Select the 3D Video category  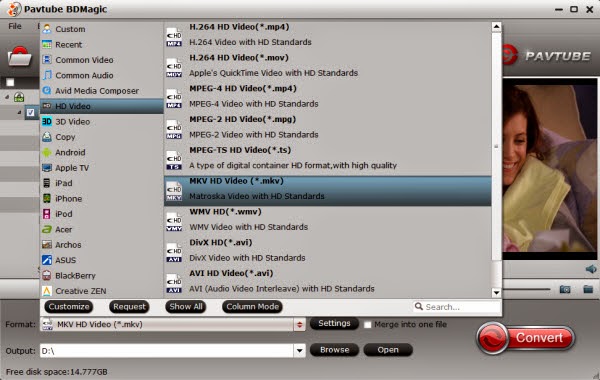101,122
